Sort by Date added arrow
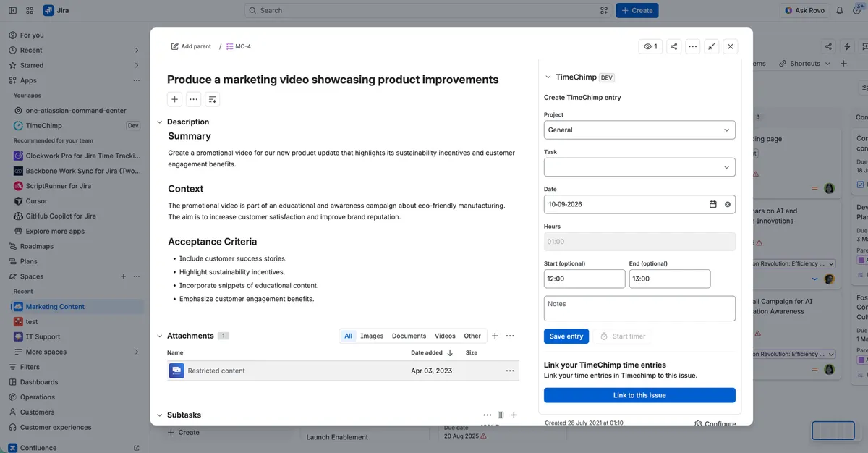 [450, 353]
